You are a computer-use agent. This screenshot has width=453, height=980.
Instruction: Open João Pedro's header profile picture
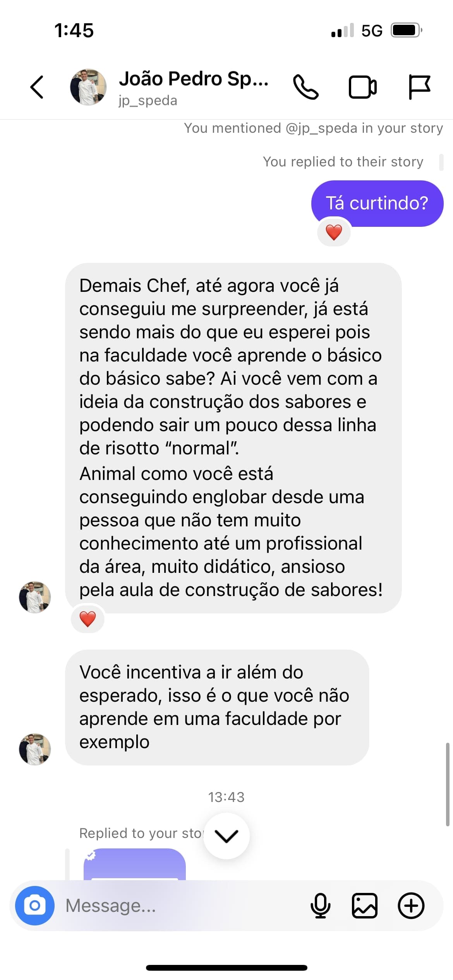pyautogui.click(x=88, y=87)
